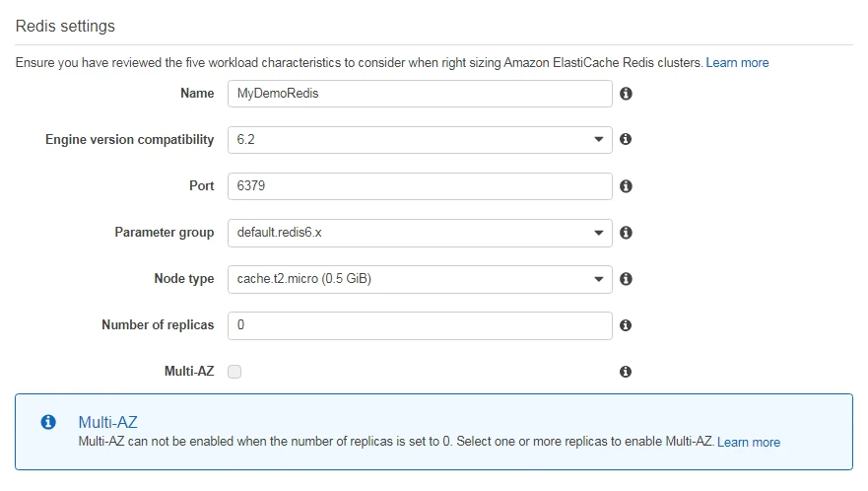Click the Redis settings section heading
Image resolution: width=868 pixels, height=491 pixels.
tap(65, 26)
